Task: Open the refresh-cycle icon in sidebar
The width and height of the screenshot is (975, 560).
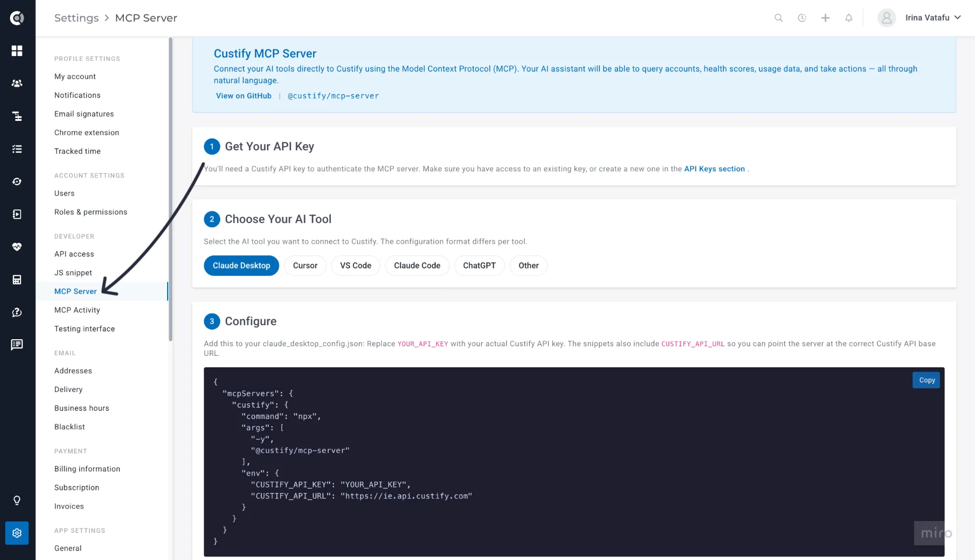Action: tap(17, 181)
